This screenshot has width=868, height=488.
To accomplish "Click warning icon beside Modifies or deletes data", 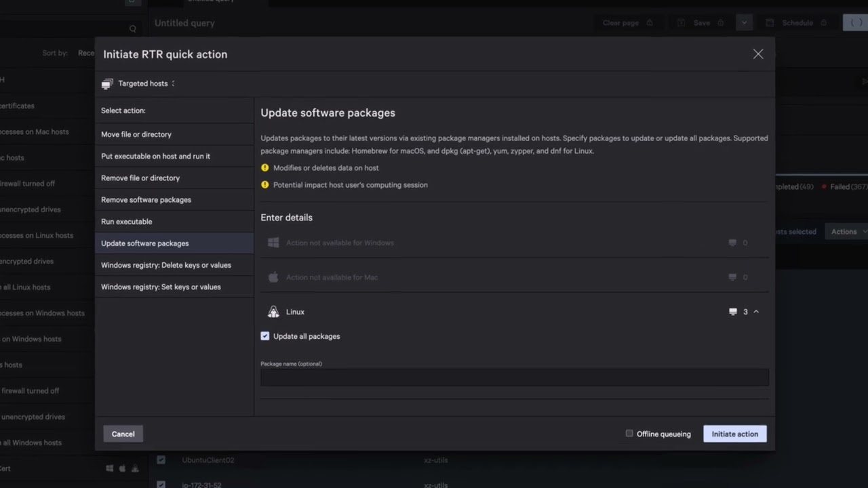I will pos(265,167).
